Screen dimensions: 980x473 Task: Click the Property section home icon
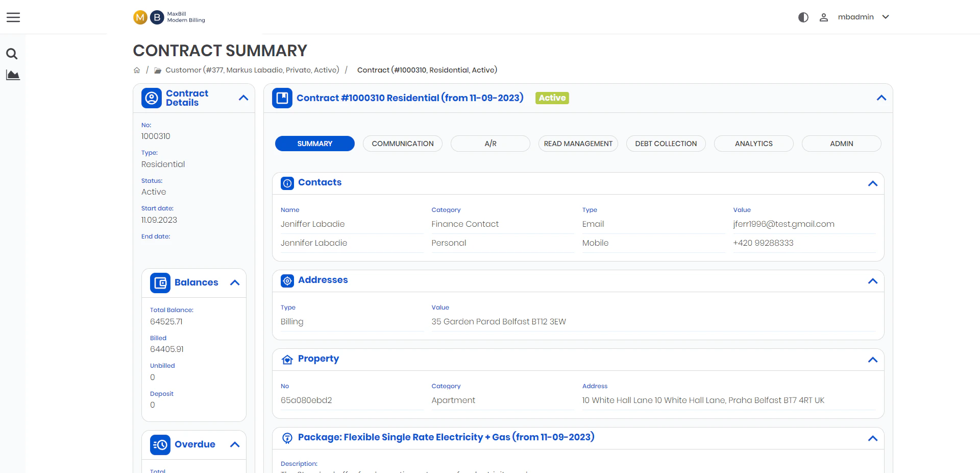[287, 360]
